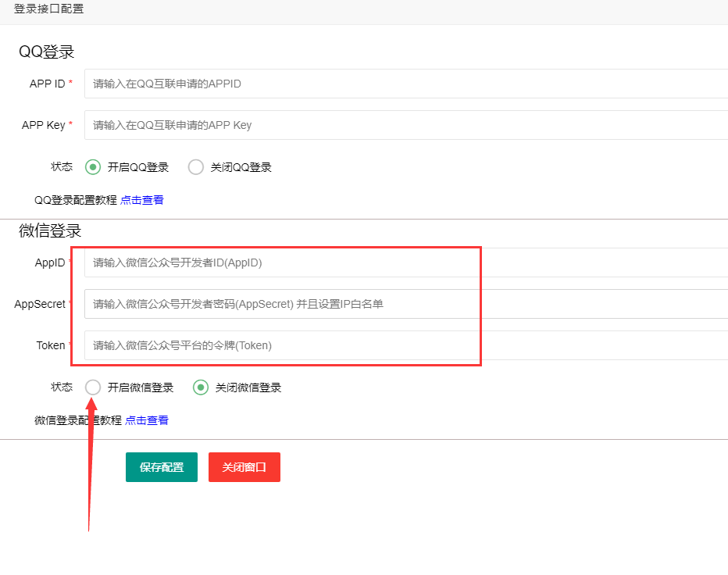Click the AppSecret field label
This screenshot has height=575, width=728.
pos(40,304)
